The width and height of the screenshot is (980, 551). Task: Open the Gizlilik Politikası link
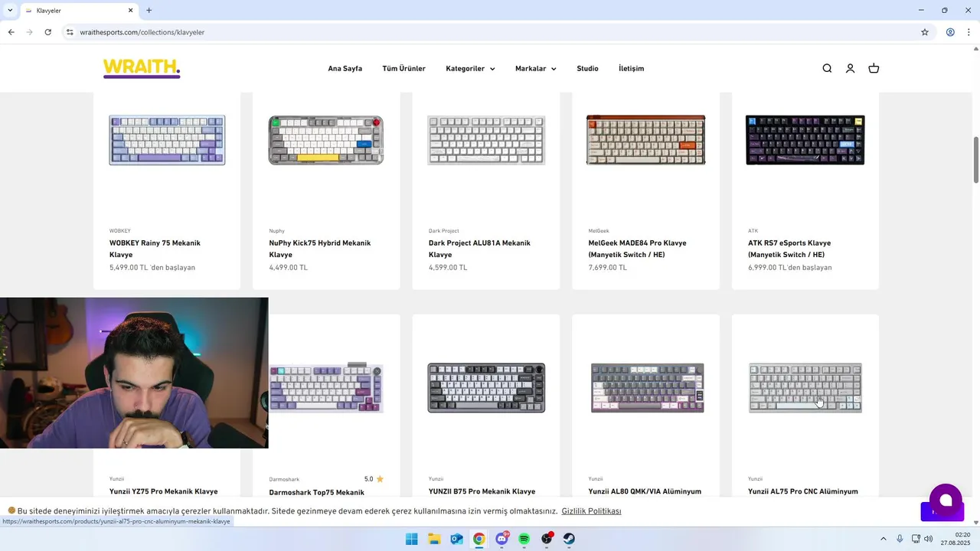(591, 511)
